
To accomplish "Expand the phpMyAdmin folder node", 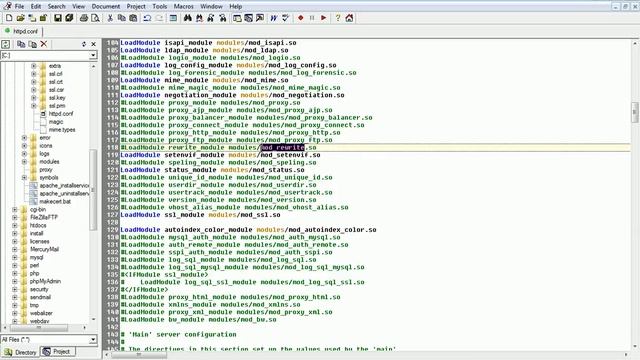I will [15, 281].
